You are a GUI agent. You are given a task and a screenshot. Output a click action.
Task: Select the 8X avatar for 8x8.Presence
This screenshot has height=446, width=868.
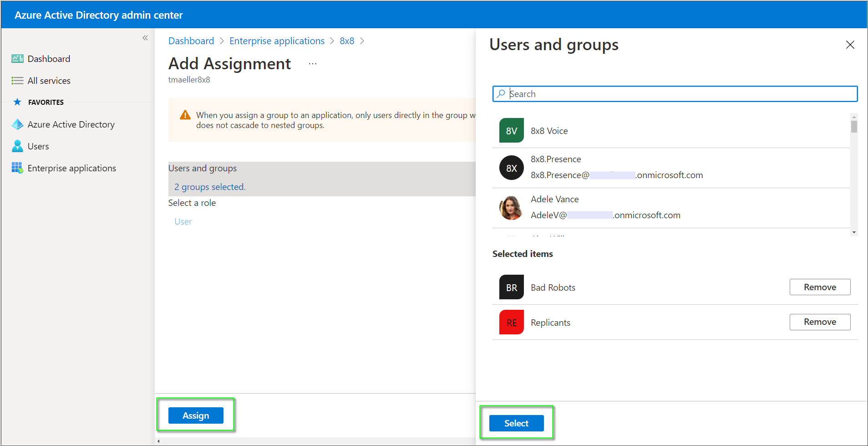point(512,168)
